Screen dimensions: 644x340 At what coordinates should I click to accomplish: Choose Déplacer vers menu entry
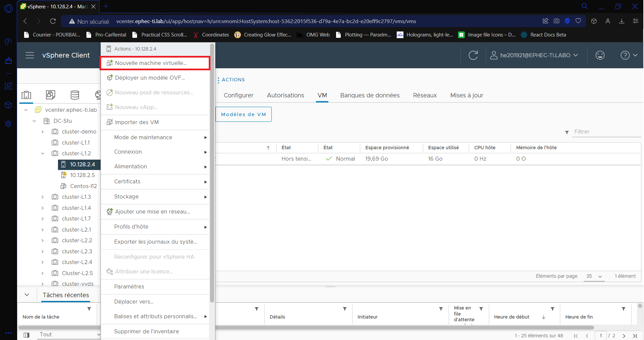point(155,302)
